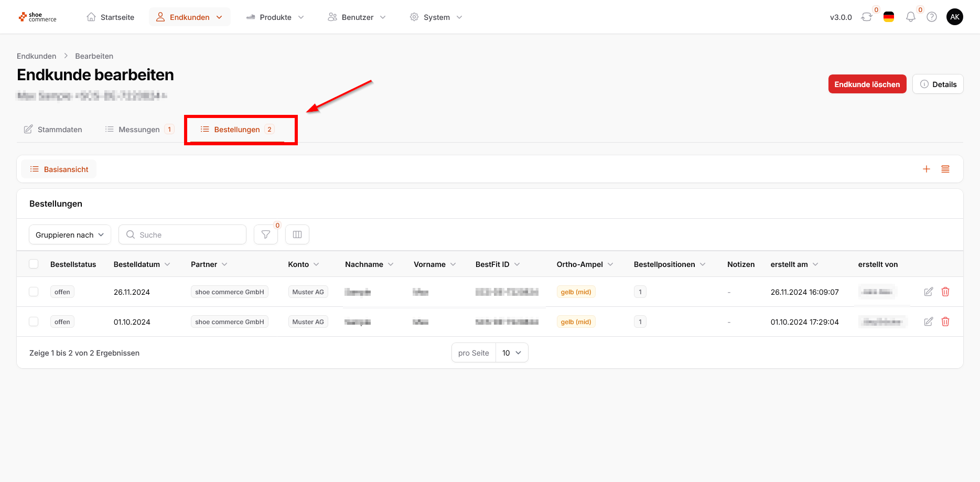
Task: Click the sync refresh icon
Action: click(x=867, y=17)
